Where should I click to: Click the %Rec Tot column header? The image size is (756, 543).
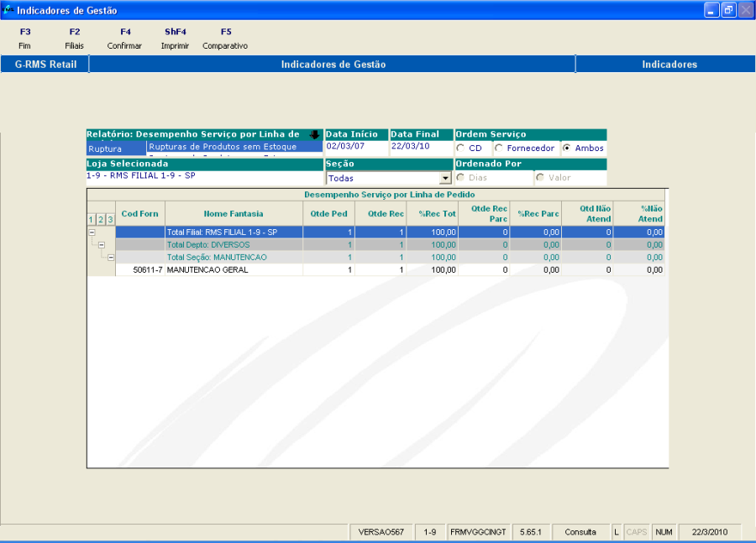pyautogui.click(x=432, y=214)
